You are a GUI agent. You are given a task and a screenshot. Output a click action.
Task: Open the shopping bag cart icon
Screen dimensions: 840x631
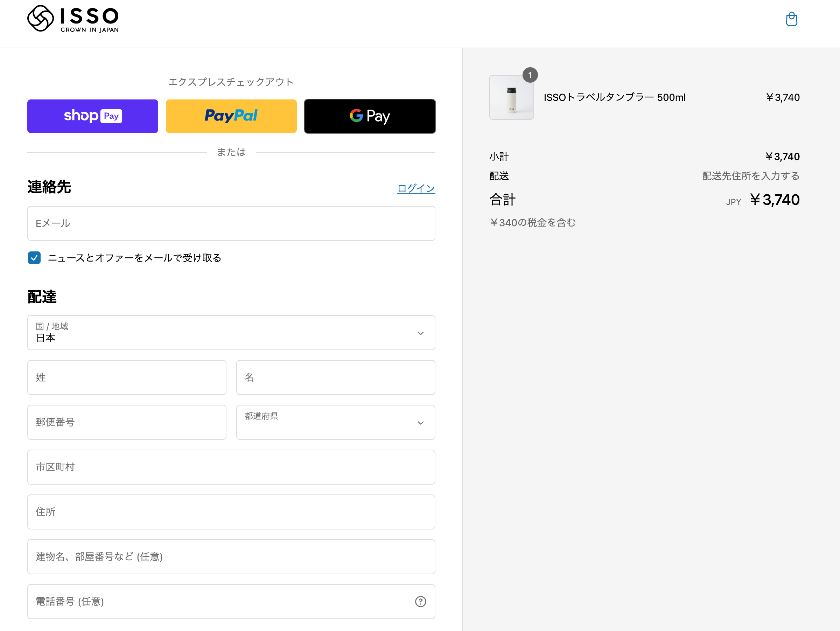coord(791,19)
